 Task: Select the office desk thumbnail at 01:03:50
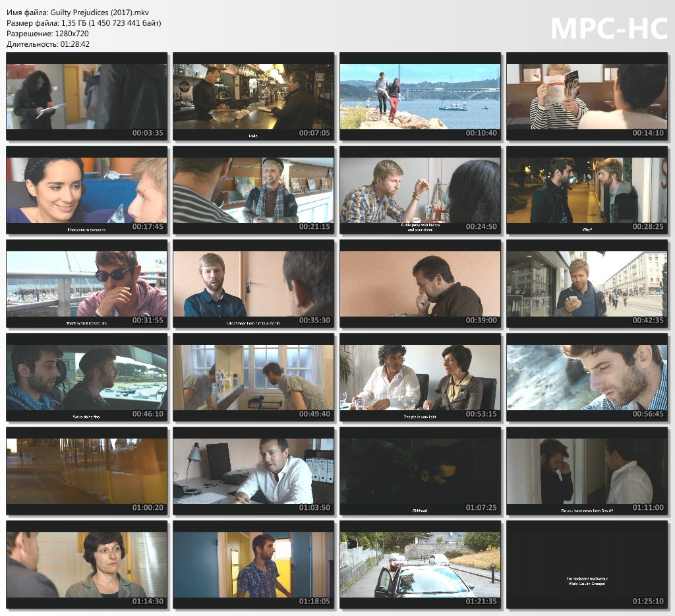(253, 472)
